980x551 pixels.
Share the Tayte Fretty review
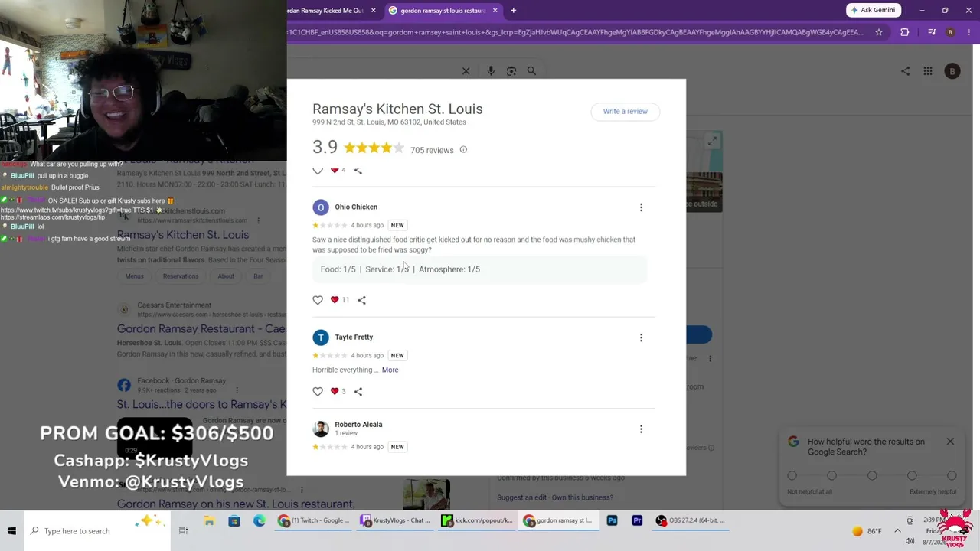coord(358,392)
